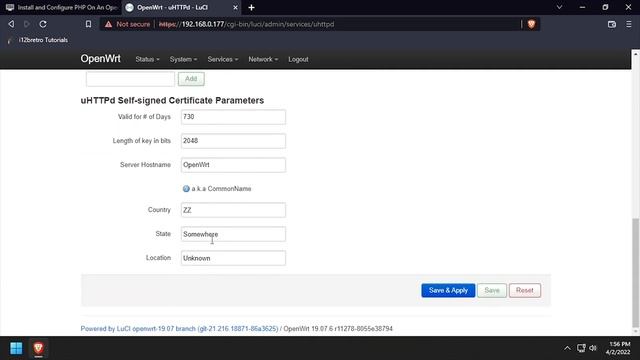Click the Save & Apply button
The image size is (640, 360).
pyautogui.click(x=448, y=290)
